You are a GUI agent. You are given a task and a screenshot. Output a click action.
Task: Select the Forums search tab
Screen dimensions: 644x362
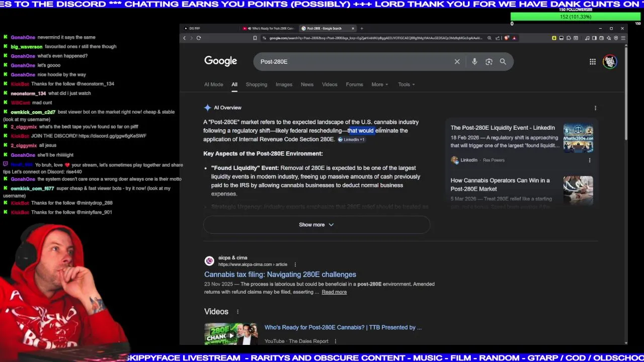[x=354, y=84]
